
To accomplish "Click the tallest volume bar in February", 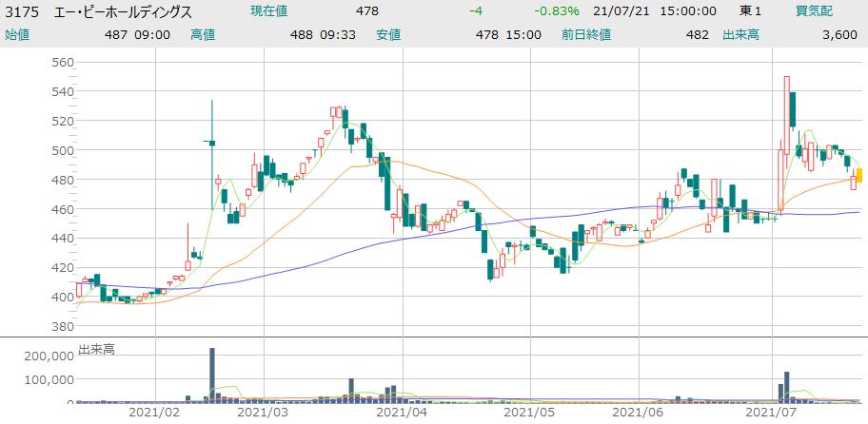I will (212, 375).
